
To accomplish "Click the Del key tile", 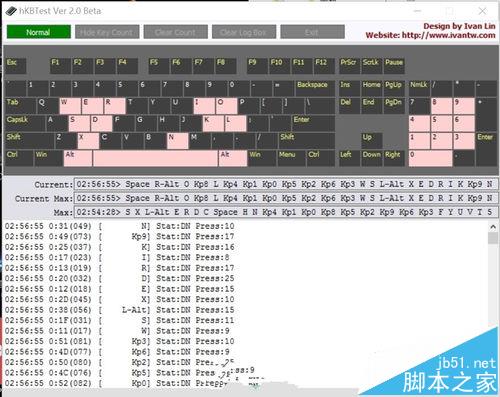I will point(349,106).
